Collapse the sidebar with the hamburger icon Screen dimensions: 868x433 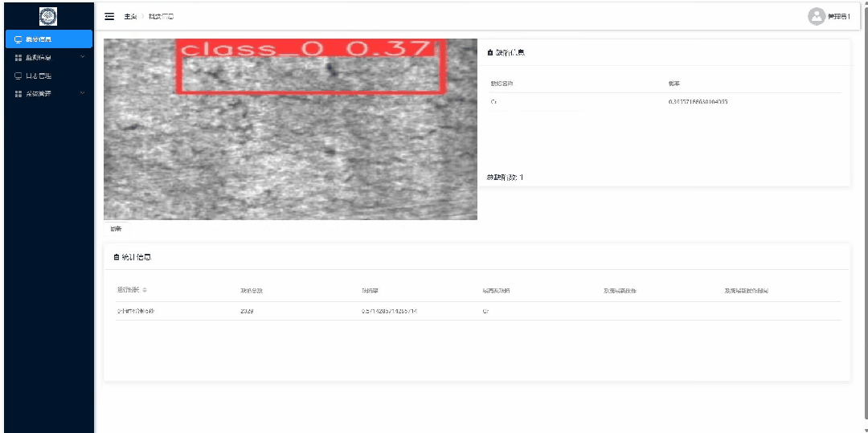pyautogui.click(x=109, y=17)
